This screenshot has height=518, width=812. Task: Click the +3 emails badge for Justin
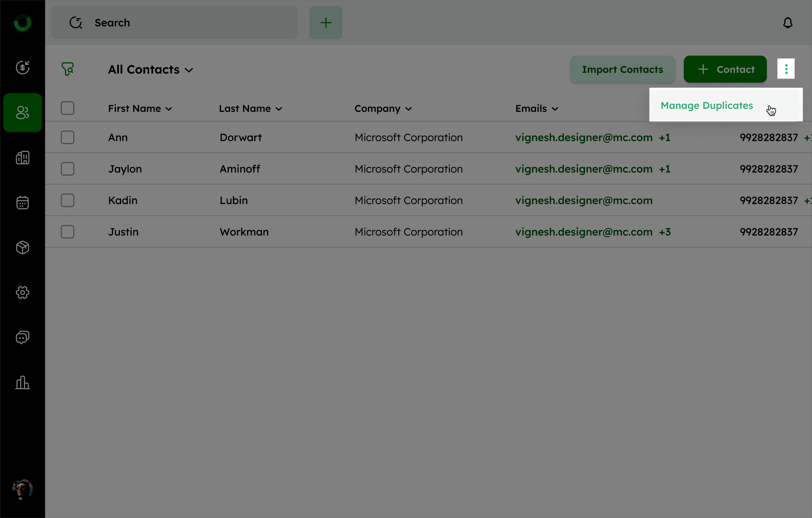pos(665,232)
